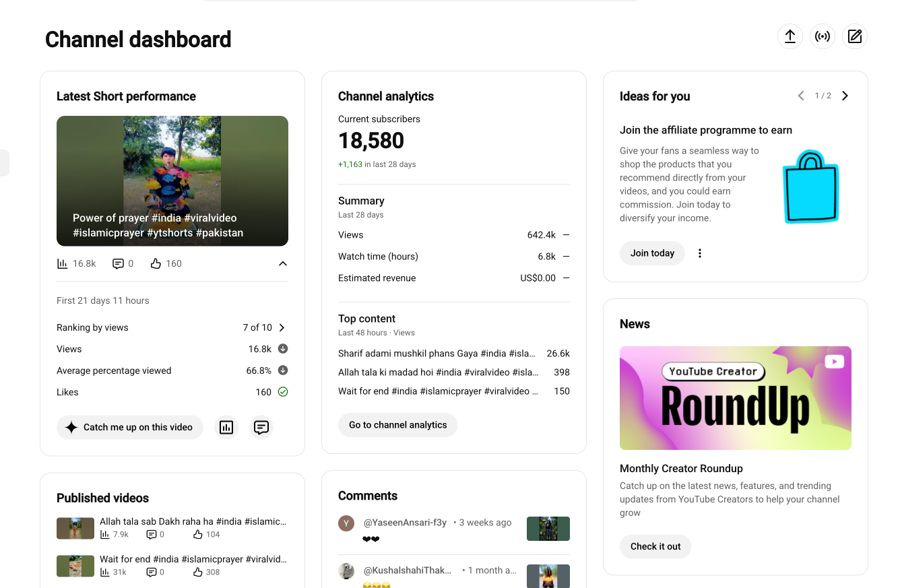Click the create post pencil icon
This screenshot has height=588, width=902.
coord(855,36)
